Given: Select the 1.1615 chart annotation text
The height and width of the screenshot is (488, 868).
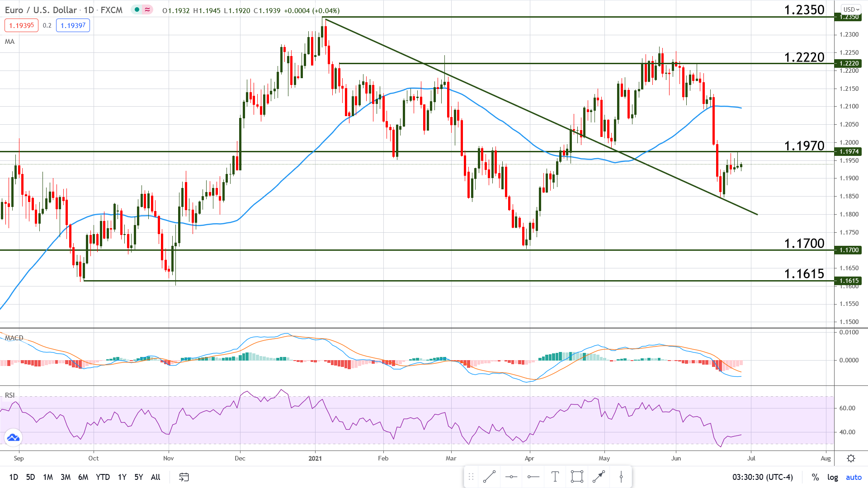Looking at the screenshot, I should pos(804,273).
